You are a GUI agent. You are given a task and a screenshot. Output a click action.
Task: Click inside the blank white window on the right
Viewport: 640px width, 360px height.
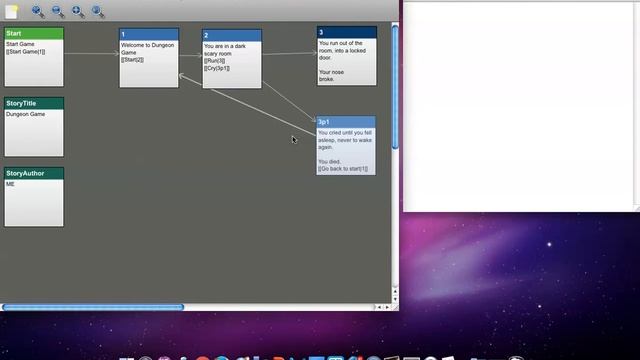tap(518, 106)
